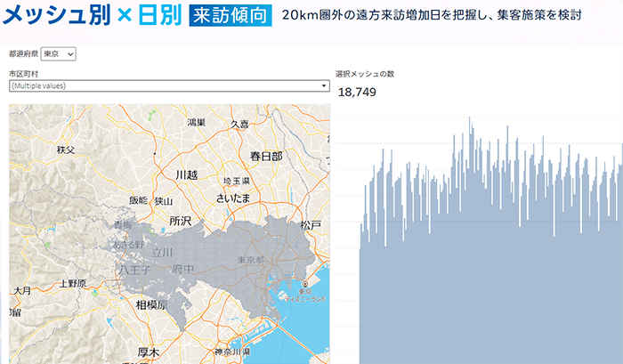Click 府中 label in the shaded area
The width and height of the screenshot is (623, 364).
tap(182, 270)
